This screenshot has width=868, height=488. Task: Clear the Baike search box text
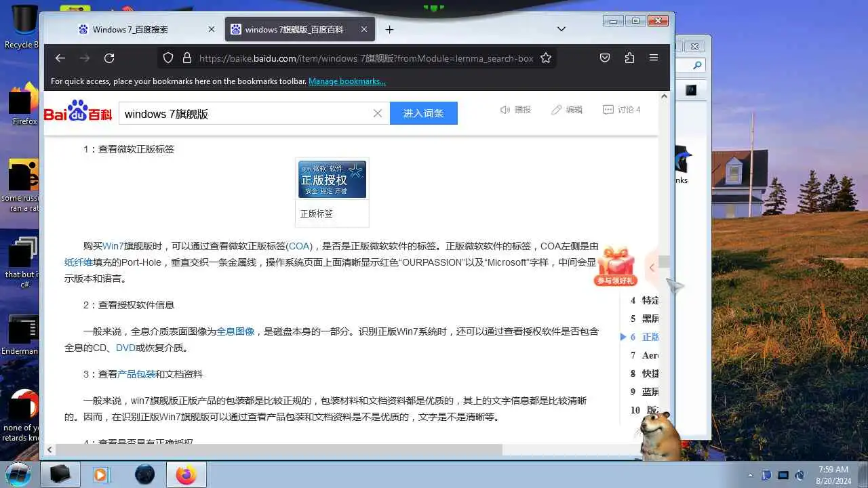[378, 113]
